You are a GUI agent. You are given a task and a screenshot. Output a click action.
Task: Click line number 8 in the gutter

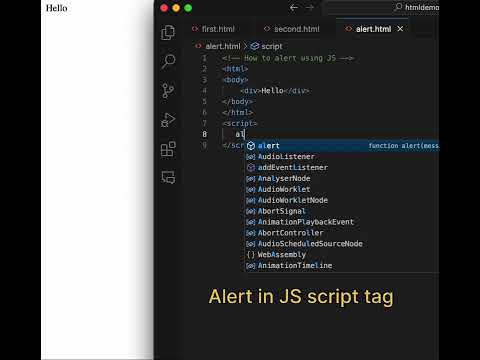(204, 134)
